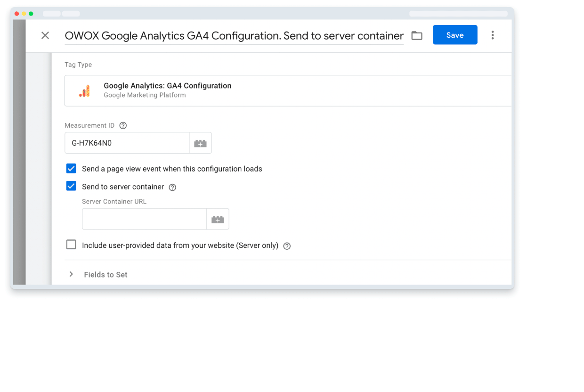Enable Include user-provided data checkbox
Image resolution: width=584 pixels, height=392 pixels.
(71, 245)
